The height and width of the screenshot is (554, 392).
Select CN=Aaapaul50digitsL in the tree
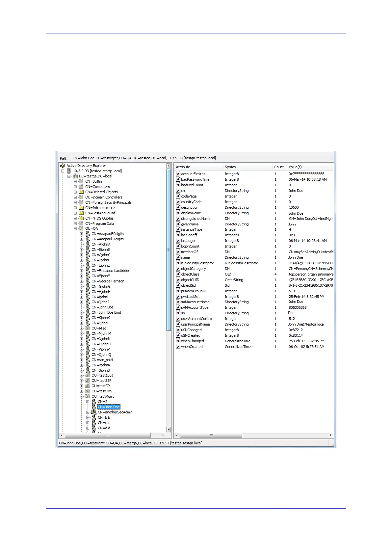[x=108, y=234]
